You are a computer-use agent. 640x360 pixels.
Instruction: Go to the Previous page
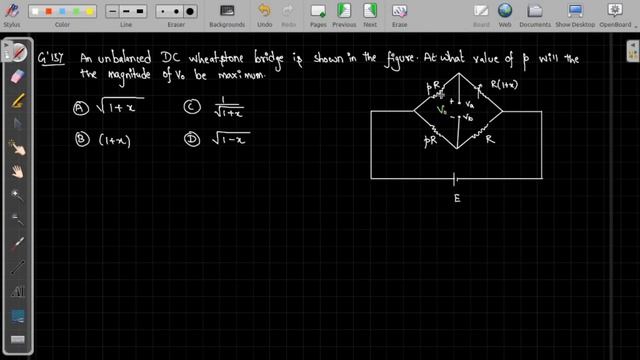[344, 15]
